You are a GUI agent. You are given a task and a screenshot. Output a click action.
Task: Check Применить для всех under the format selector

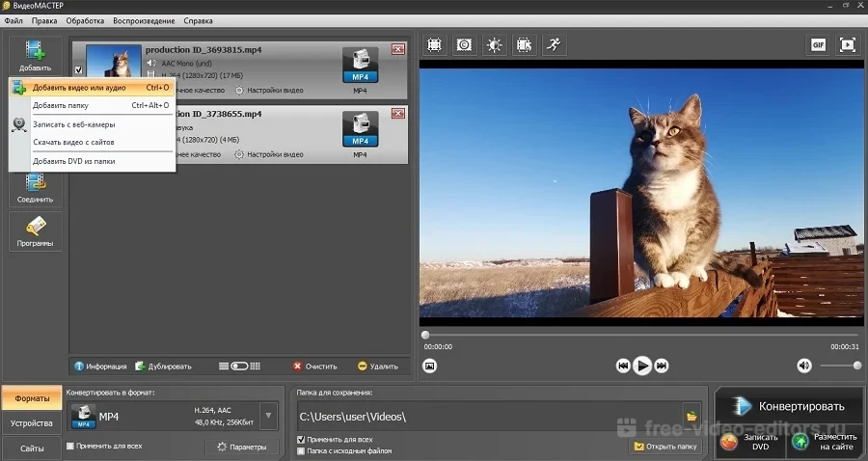(x=70, y=447)
